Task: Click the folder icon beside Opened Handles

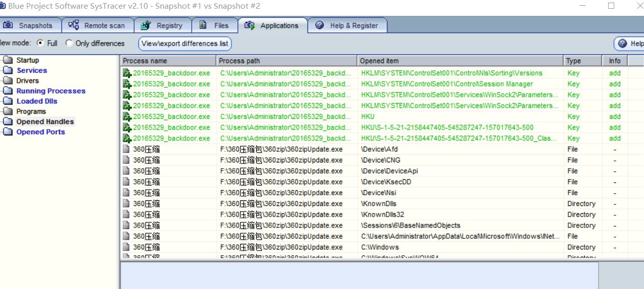Action: [7, 122]
